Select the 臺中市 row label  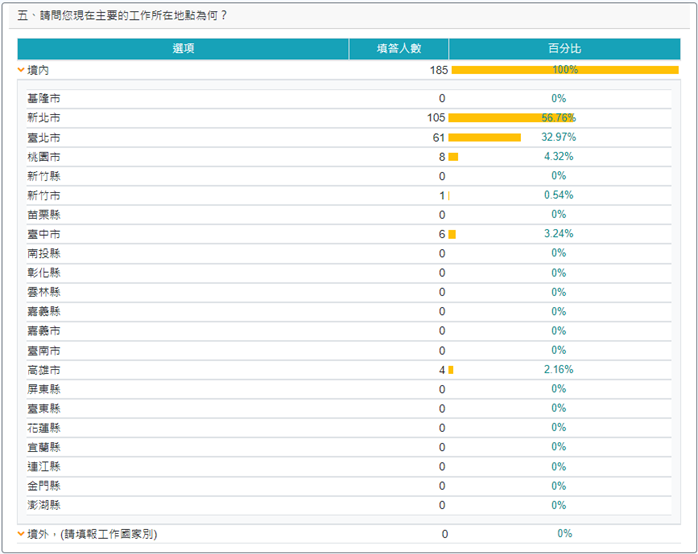(44, 234)
